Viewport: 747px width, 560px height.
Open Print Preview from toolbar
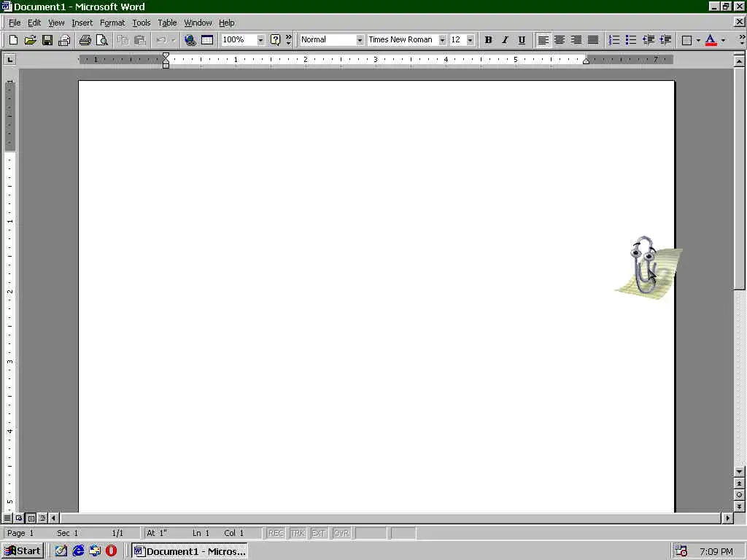click(102, 40)
